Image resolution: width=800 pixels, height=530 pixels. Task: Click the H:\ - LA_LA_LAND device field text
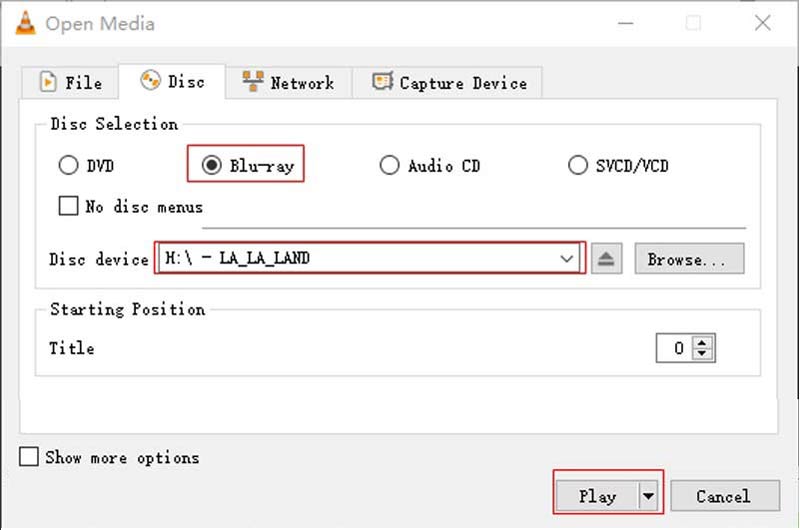(237, 258)
